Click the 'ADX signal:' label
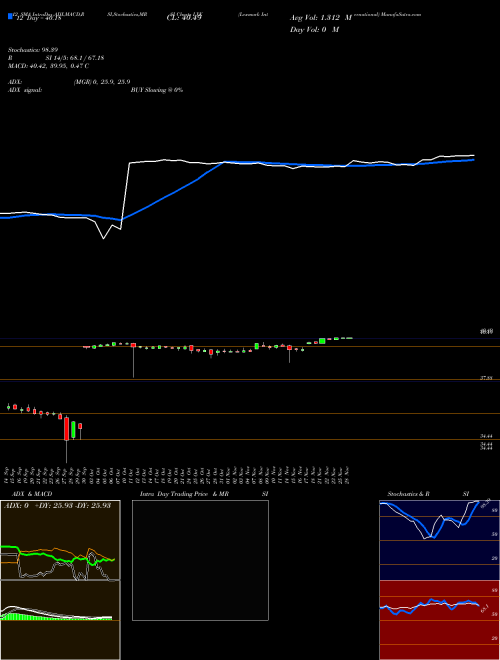Image resolution: width=500 pixels, height=660 pixels. pyautogui.click(x=24, y=90)
